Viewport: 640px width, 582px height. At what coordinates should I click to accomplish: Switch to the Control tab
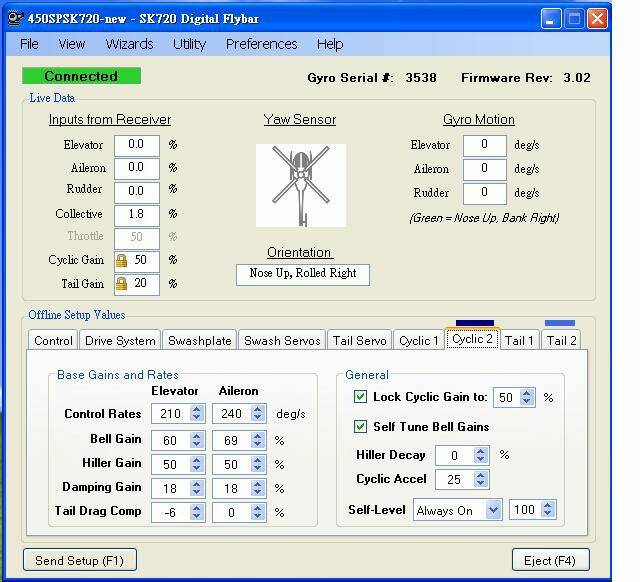(x=53, y=340)
